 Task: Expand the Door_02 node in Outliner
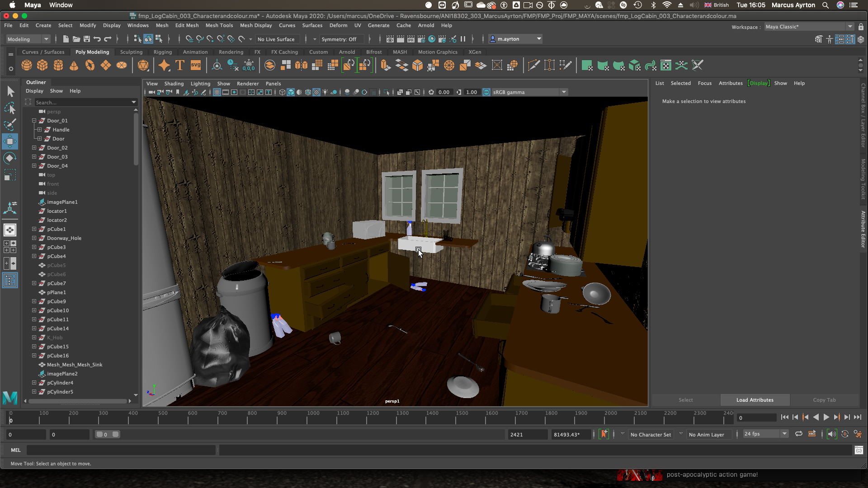[34, 148]
